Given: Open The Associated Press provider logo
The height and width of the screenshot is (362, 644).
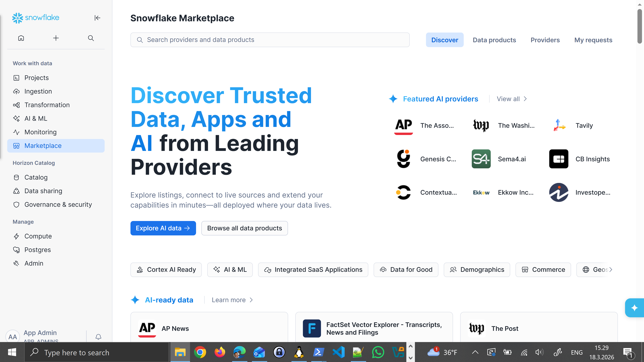Looking at the screenshot, I should [403, 125].
